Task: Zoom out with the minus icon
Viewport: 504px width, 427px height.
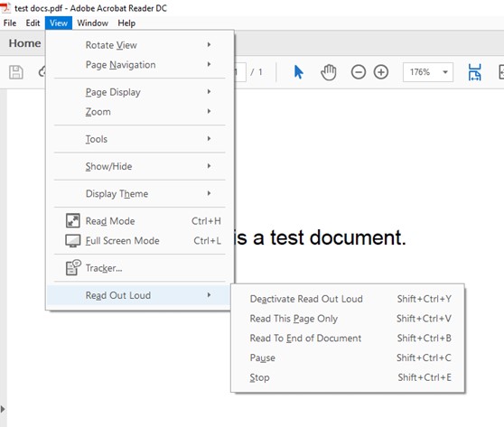Action: coord(359,72)
